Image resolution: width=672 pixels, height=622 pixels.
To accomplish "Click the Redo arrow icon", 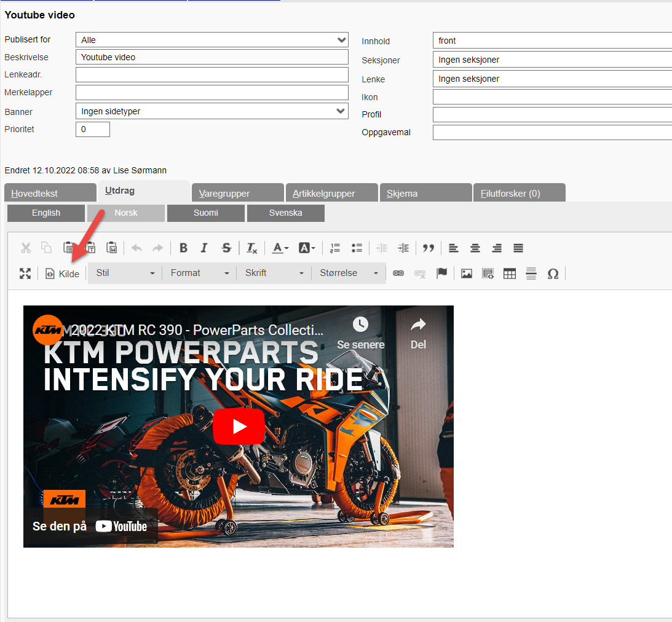I will click(158, 248).
